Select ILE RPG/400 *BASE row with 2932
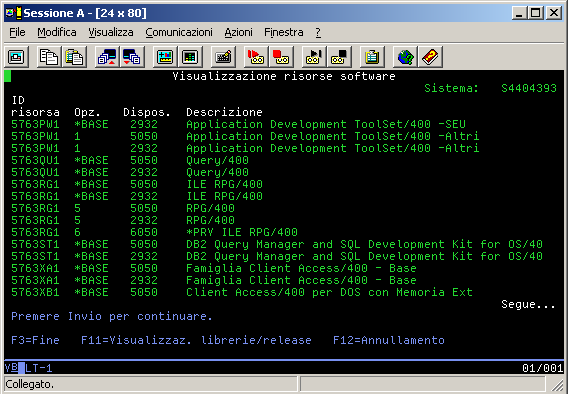 (x=137, y=196)
